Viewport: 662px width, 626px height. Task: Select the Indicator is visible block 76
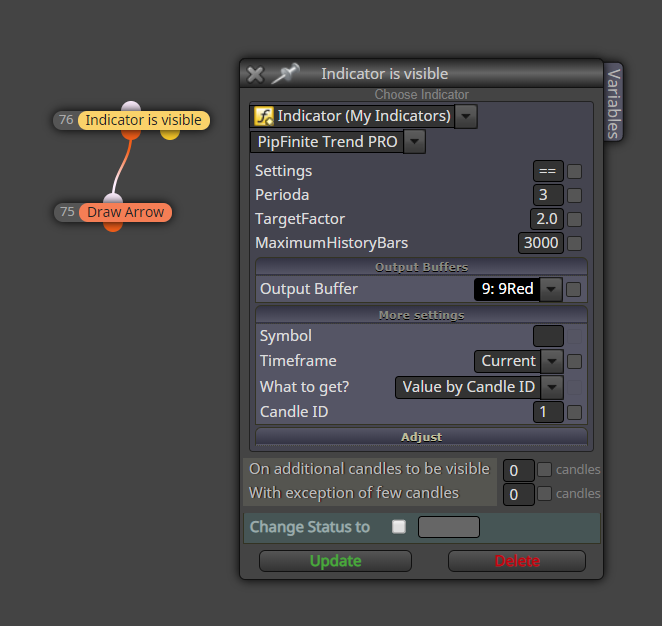[144, 120]
